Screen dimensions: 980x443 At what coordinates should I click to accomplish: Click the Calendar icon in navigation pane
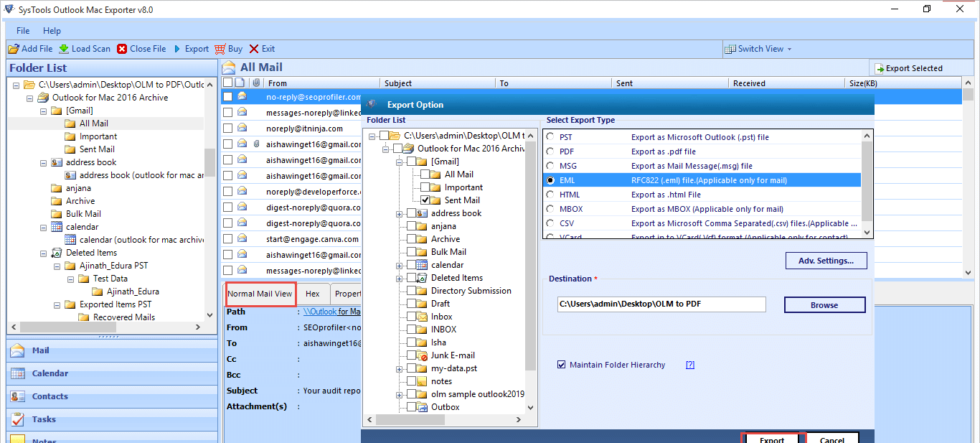pos(17,373)
